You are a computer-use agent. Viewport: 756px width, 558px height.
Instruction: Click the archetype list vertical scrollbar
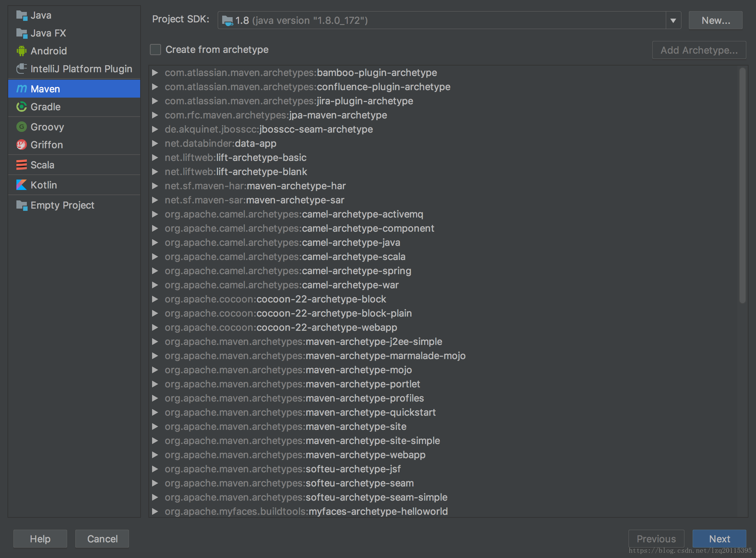[742, 186]
